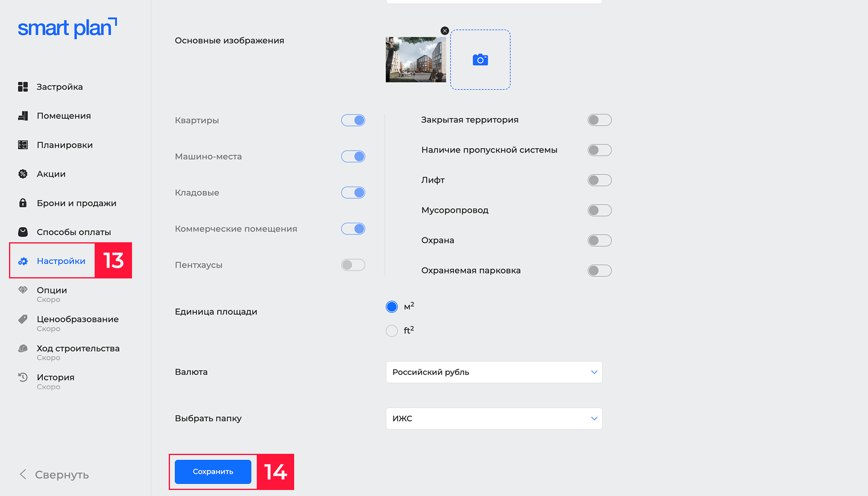Click the Единица площади label
The image size is (868, 496).
pos(216,312)
